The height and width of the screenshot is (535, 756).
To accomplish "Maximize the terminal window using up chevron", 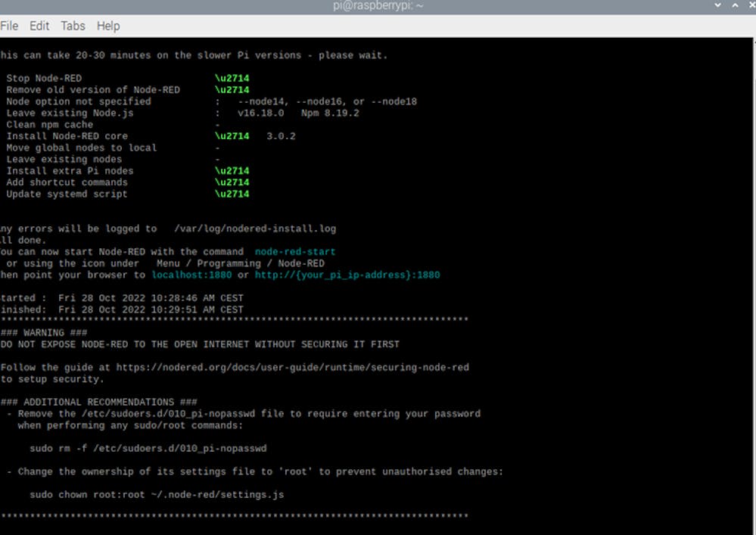I will pyautogui.click(x=736, y=5).
